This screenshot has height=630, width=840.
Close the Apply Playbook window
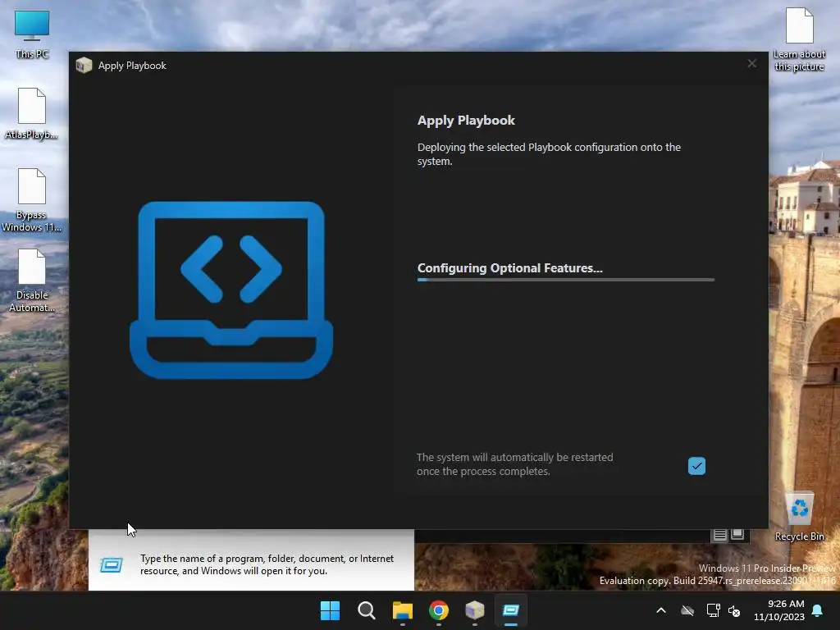click(x=751, y=64)
